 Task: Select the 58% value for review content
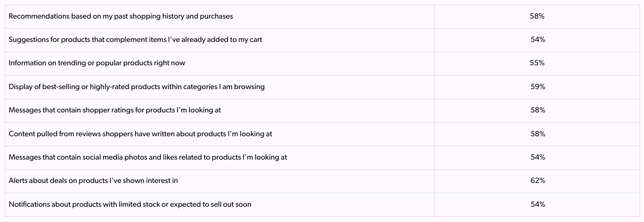[x=537, y=134]
